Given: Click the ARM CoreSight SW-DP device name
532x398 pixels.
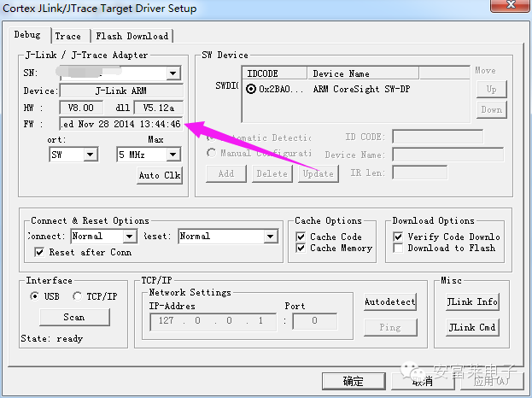Looking at the screenshot, I should click(x=361, y=89).
